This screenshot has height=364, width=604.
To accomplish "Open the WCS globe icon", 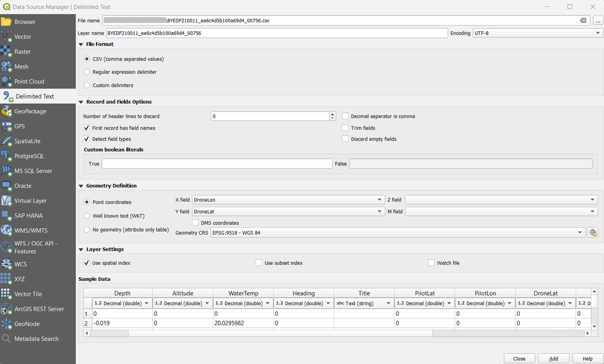I will [6, 264].
